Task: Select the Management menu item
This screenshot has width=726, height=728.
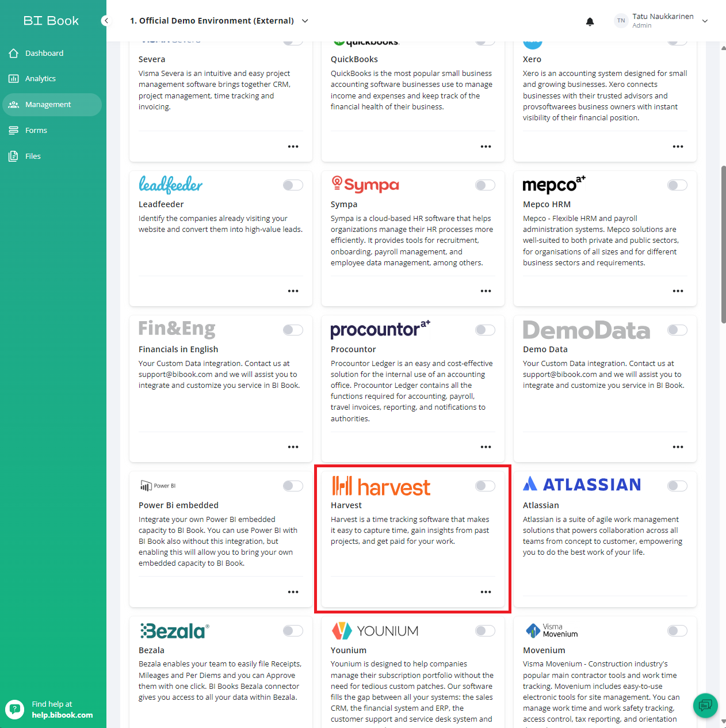Action: click(52, 105)
